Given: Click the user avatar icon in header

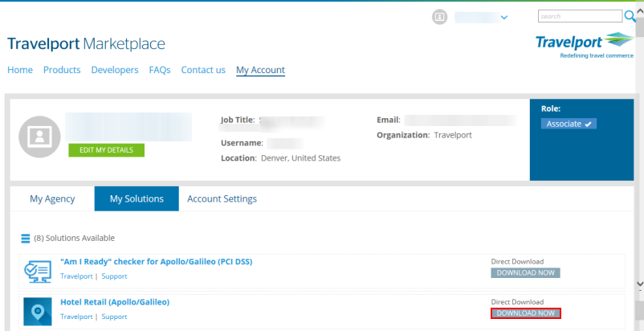Looking at the screenshot, I should [x=439, y=17].
